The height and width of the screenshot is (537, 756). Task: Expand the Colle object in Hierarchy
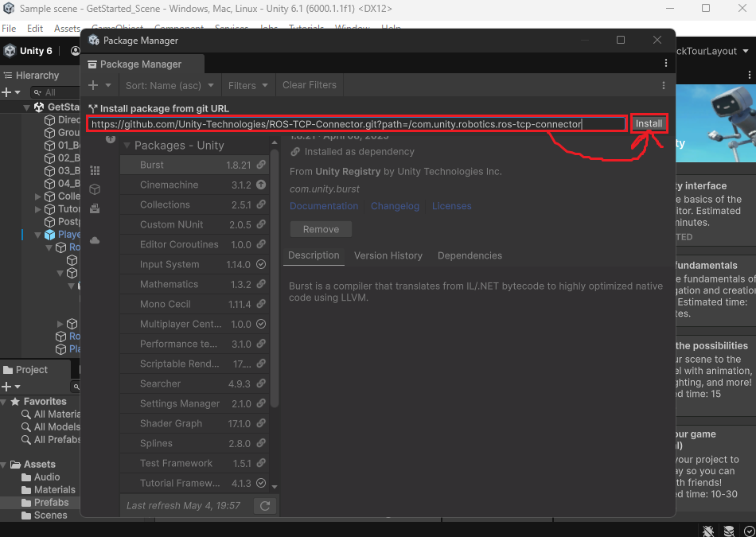[37, 197]
